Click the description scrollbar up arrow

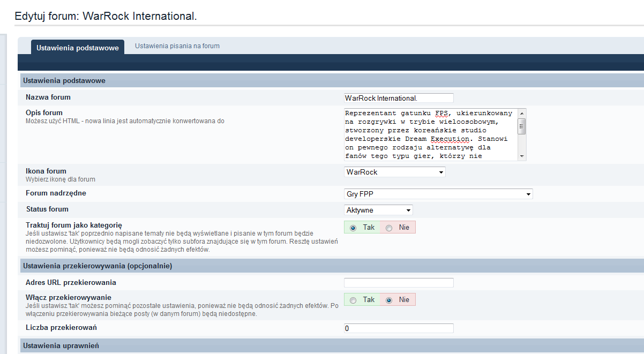point(522,113)
